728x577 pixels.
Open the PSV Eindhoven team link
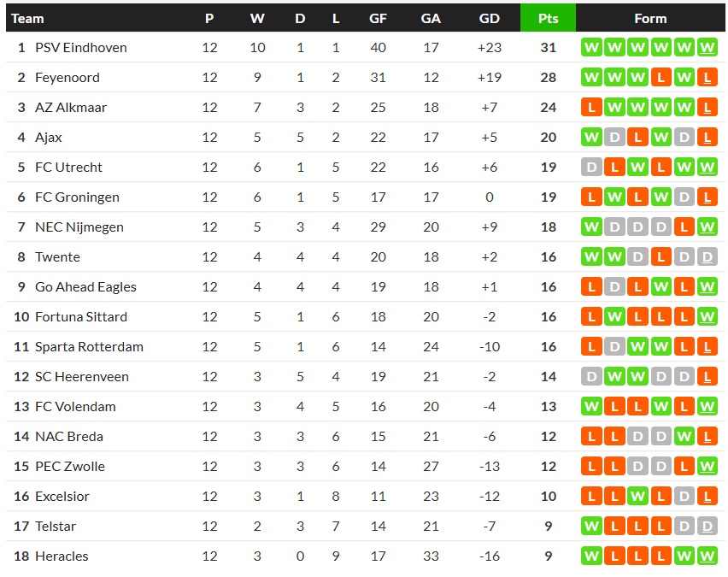tap(80, 48)
